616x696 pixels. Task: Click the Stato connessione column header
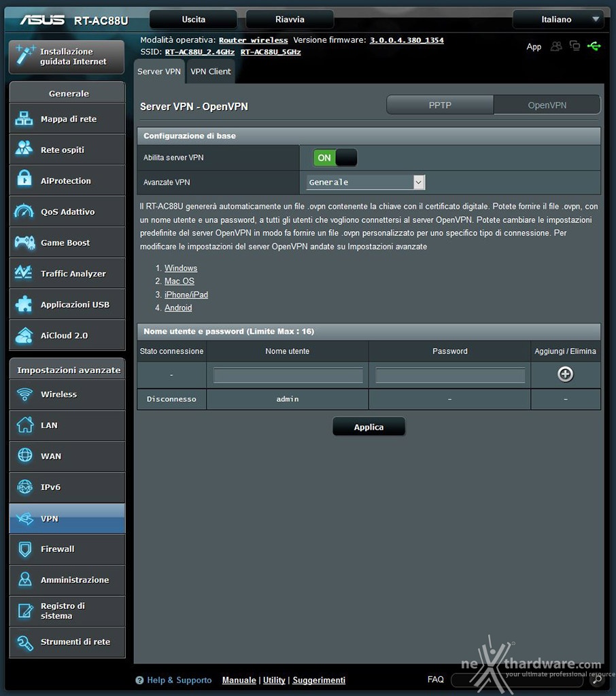(171, 351)
